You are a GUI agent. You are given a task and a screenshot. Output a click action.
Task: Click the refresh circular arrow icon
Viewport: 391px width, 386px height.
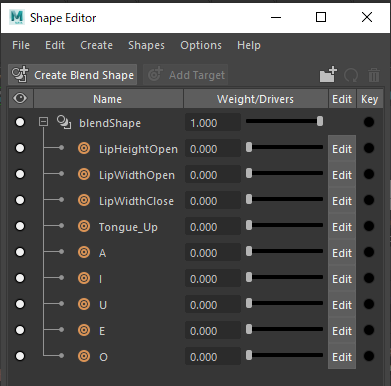[351, 75]
